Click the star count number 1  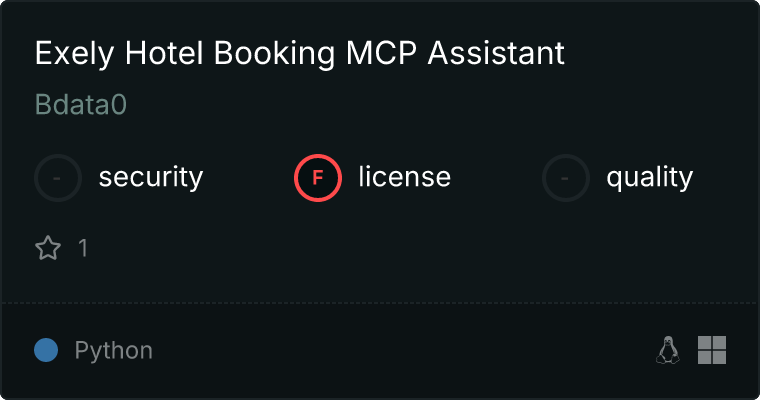tap(83, 248)
